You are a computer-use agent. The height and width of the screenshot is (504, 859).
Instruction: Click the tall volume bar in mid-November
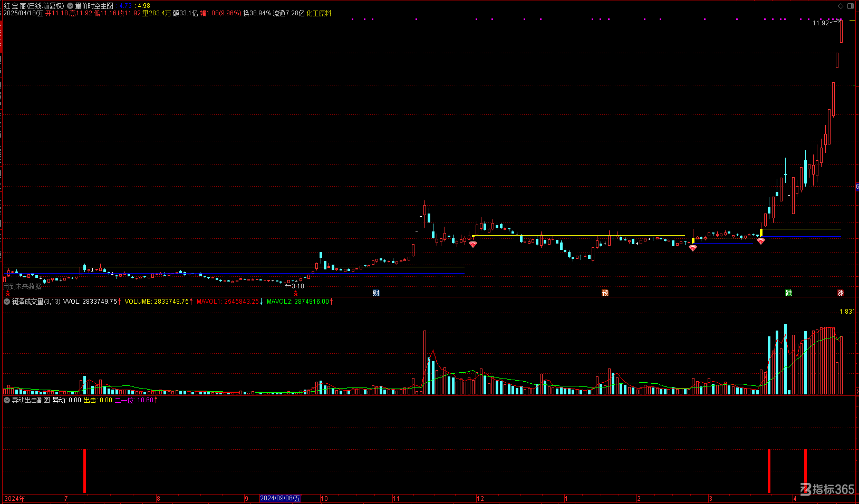(x=424, y=363)
